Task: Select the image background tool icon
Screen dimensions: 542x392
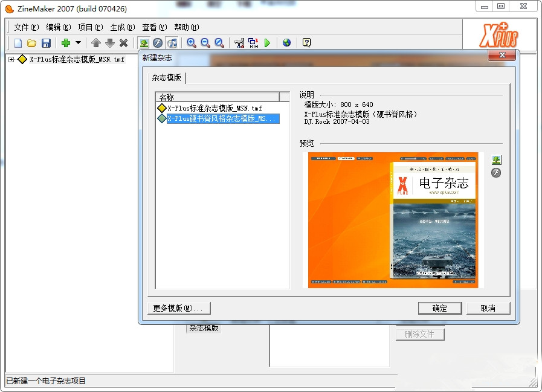Action: pos(144,43)
